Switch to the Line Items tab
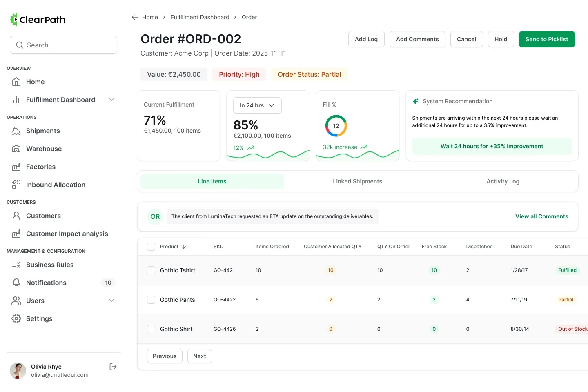This screenshot has width=588, height=392. point(212,181)
